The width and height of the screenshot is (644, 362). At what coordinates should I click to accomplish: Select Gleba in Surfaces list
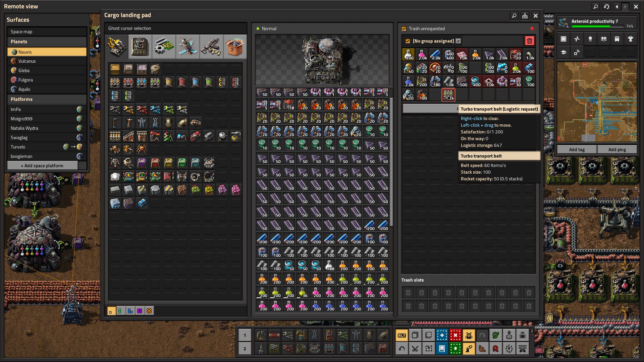click(47, 71)
